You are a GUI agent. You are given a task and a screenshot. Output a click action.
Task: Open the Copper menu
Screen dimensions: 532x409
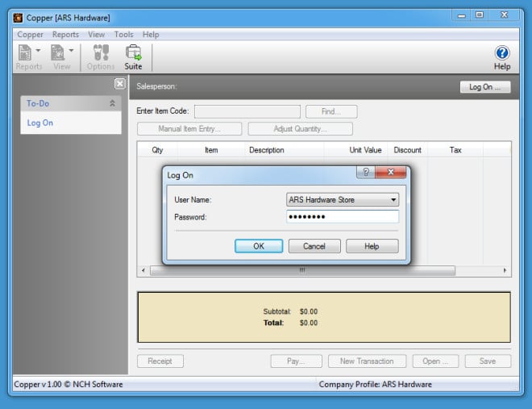tap(30, 35)
